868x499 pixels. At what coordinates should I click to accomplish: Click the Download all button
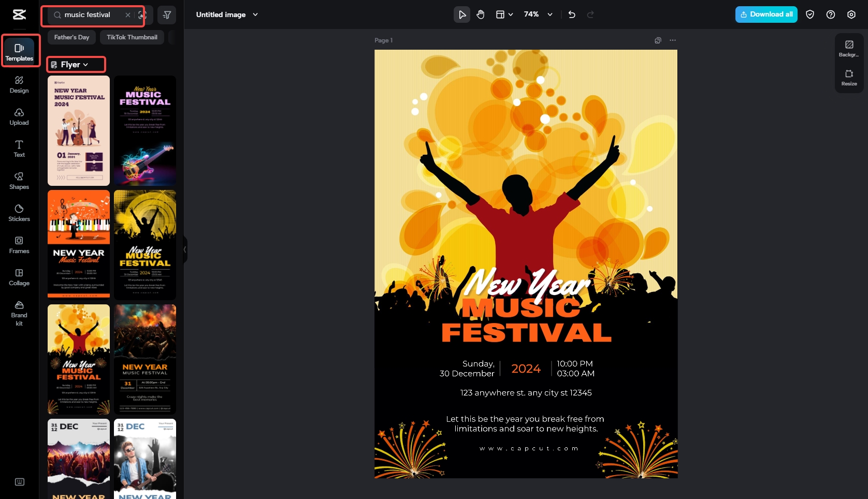pyautogui.click(x=766, y=14)
